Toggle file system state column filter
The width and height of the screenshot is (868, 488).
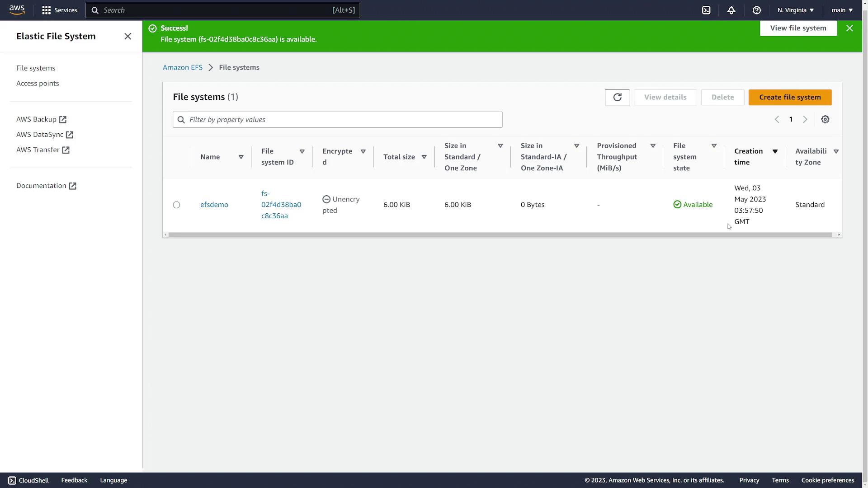tap(714, 145)
